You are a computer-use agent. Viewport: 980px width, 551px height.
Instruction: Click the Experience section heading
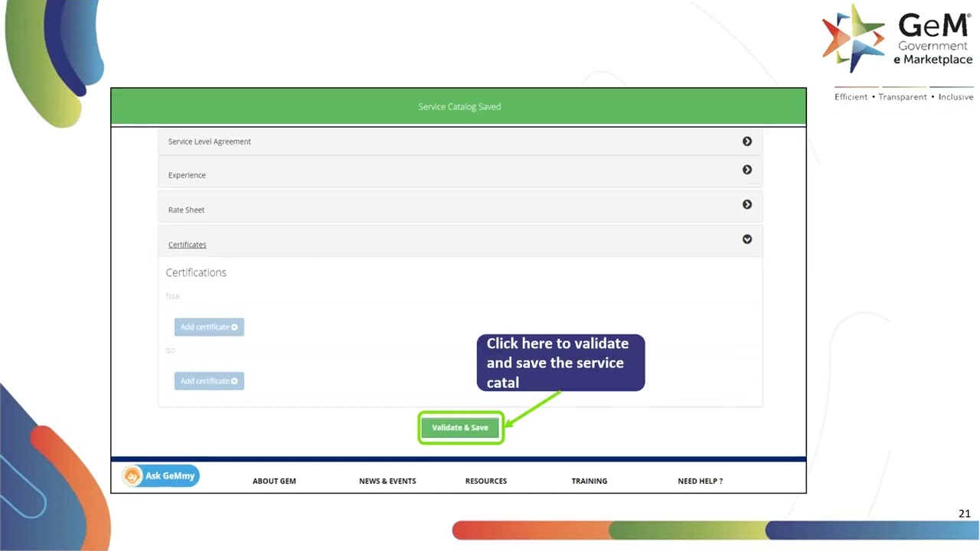coord(187,175)
